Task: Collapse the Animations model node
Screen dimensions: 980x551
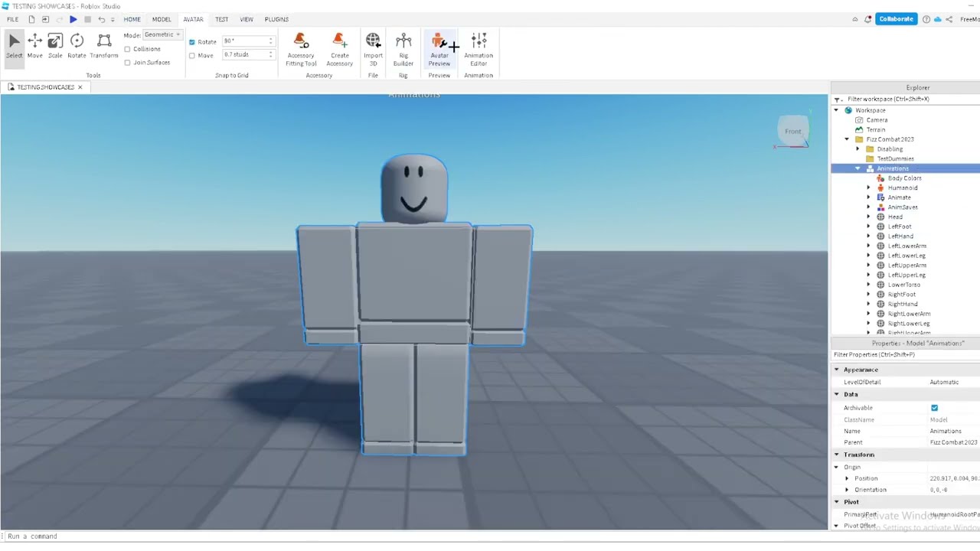Action: 857,168
